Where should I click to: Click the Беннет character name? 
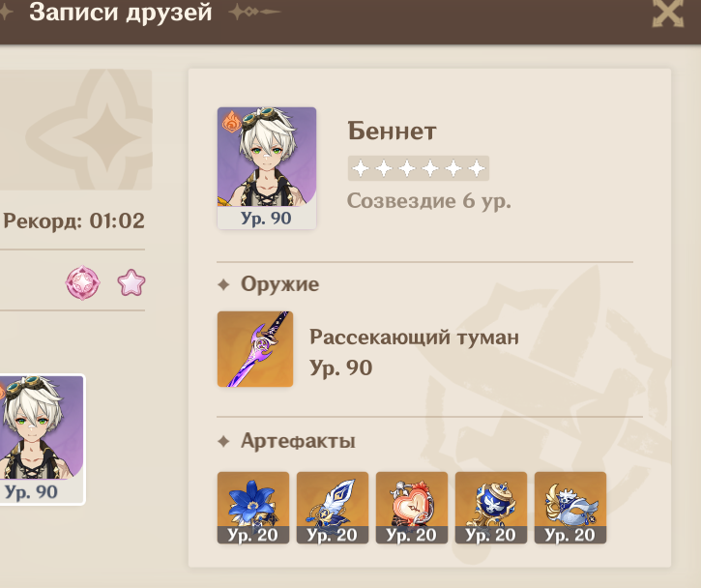[x=392, y=131]
